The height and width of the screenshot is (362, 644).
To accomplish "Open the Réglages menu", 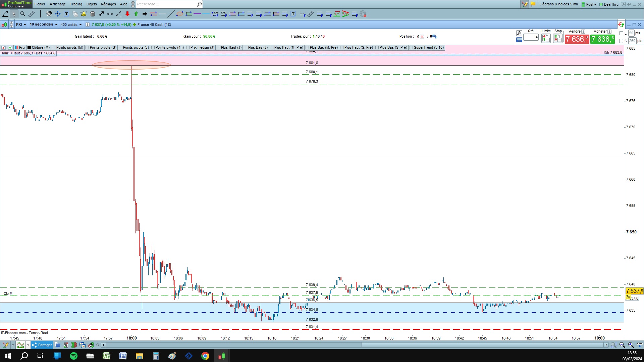I will [x=108, y=4].
